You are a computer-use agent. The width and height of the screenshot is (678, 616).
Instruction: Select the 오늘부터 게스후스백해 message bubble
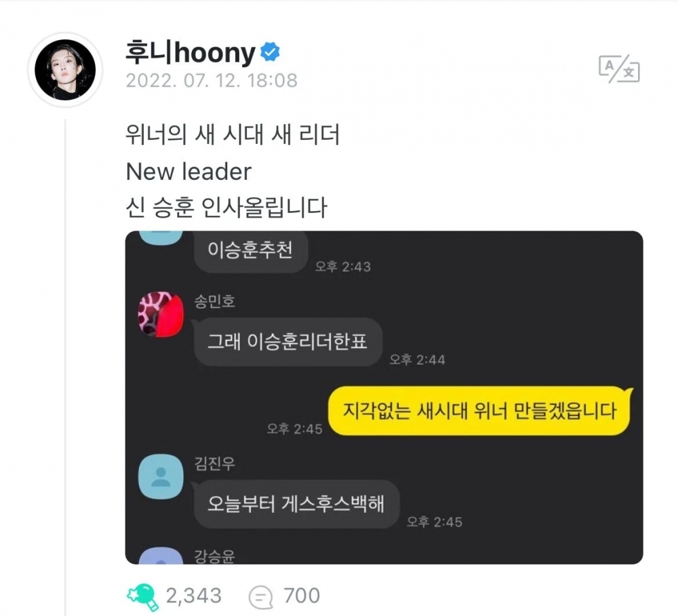click(x=296, y=504)
